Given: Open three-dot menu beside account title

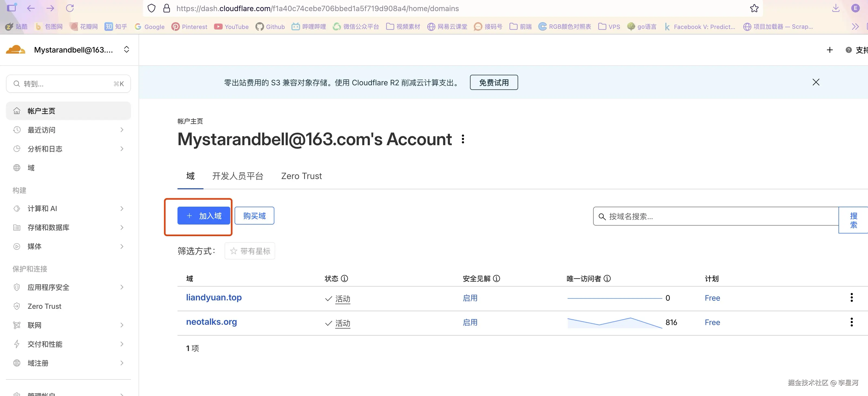Looking at the screenshot, I should point(463,139).
